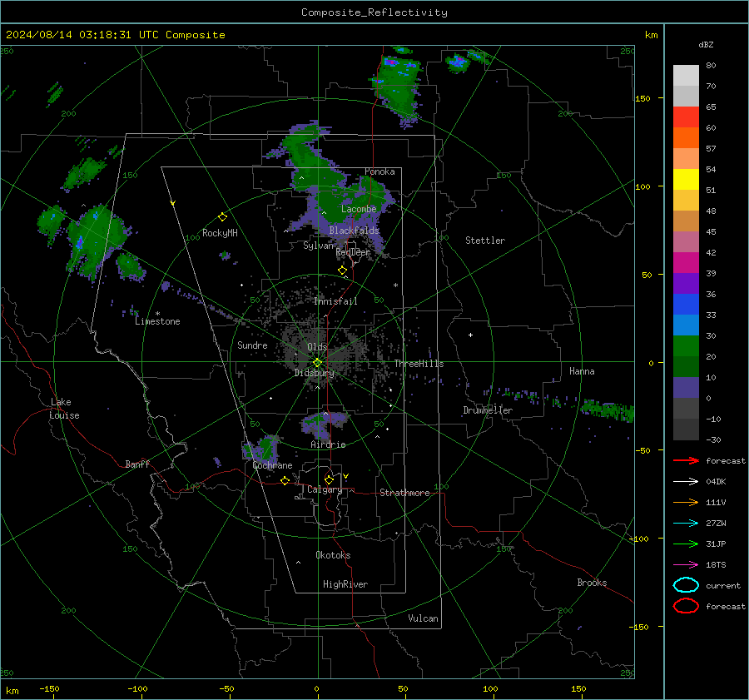Click the magenta 18TS arrow icon

pyautogui.click(x=686, y=565)
